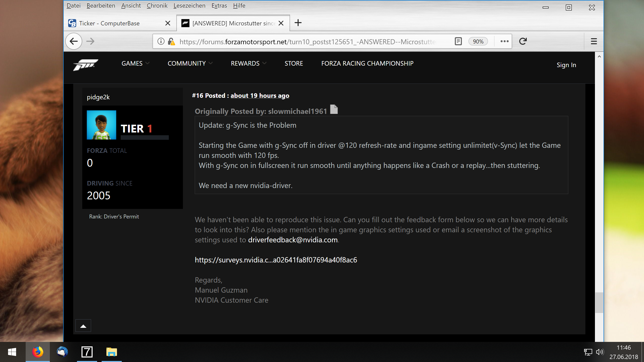644x362 pixels.
Task: Click site information icon in address bar
Action: pyautogui.click(x=161, y=41)
